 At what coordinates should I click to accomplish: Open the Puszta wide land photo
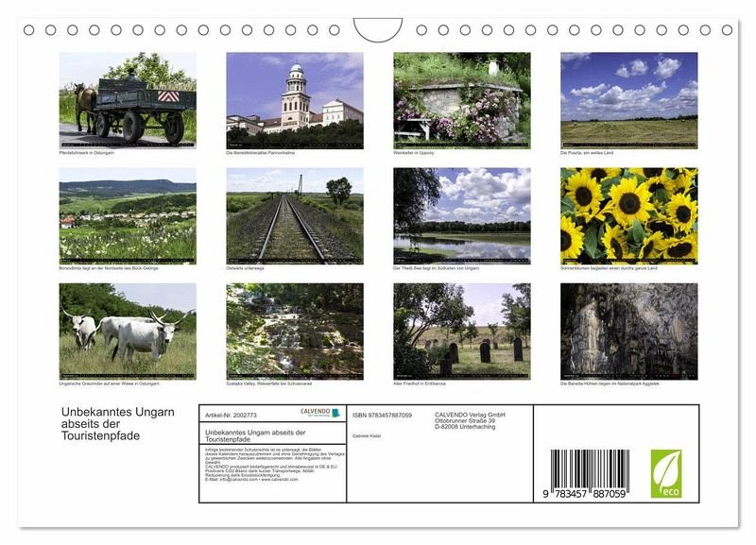coord(628,100)
